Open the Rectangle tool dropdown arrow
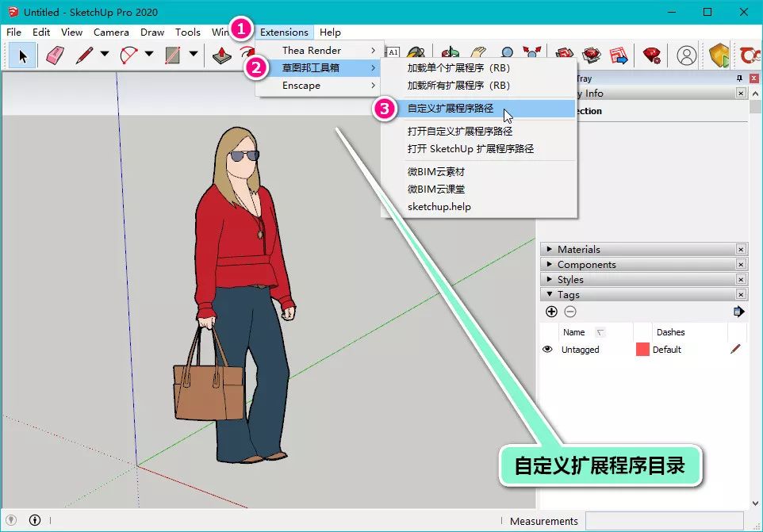Viewport: 763px width, 532px height. tap(194, 53)
